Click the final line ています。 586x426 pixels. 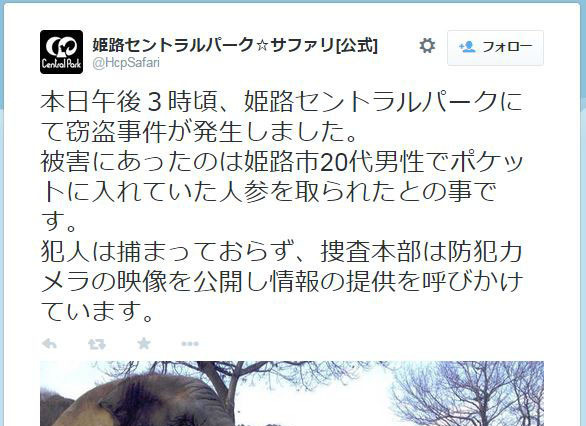pyautogui.click(x=97, y=312)
